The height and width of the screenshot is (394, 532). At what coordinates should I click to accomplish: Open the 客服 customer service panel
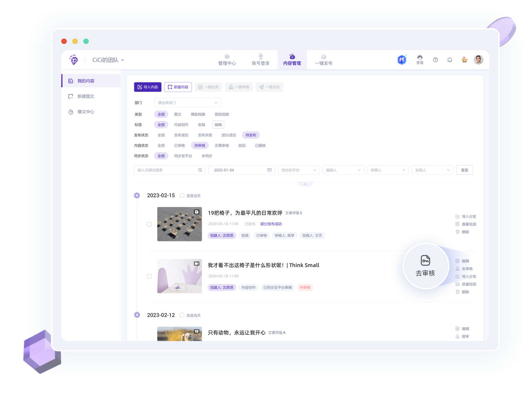(419, 59)
